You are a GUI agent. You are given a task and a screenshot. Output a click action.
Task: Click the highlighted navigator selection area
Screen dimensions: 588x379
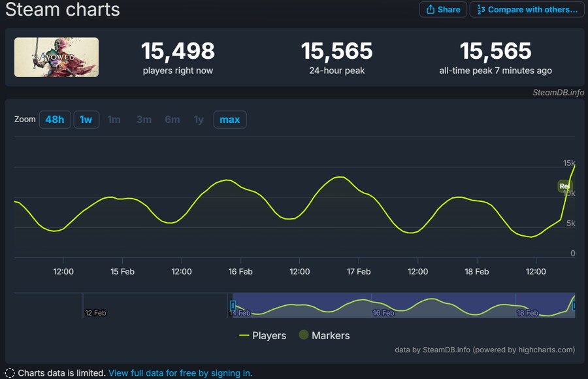403,305
